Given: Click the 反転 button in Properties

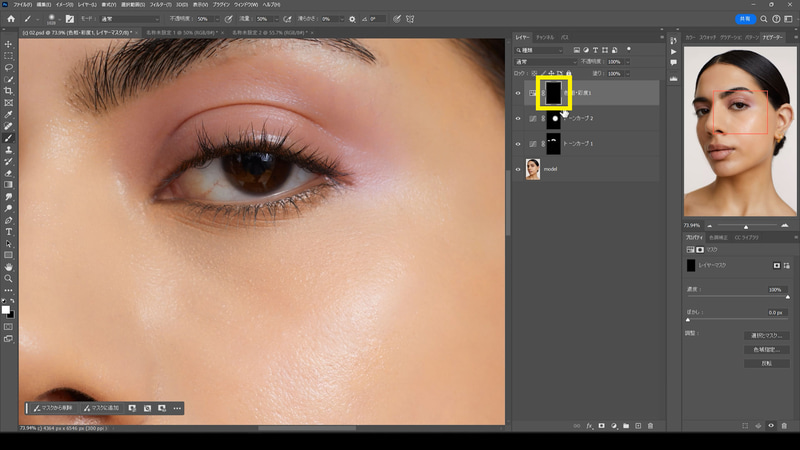Looking at the screenshot, I should tap(767, 363).
